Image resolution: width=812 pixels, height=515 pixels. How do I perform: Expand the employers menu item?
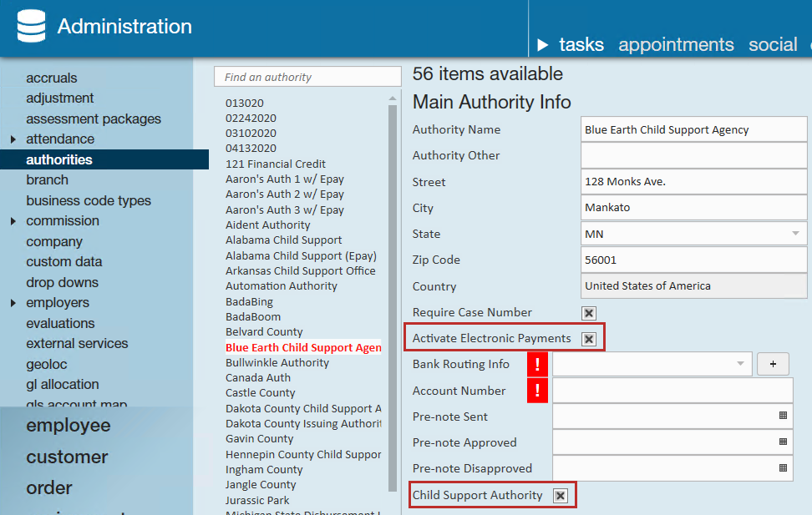pyautogui.click(x=13, y=303)
